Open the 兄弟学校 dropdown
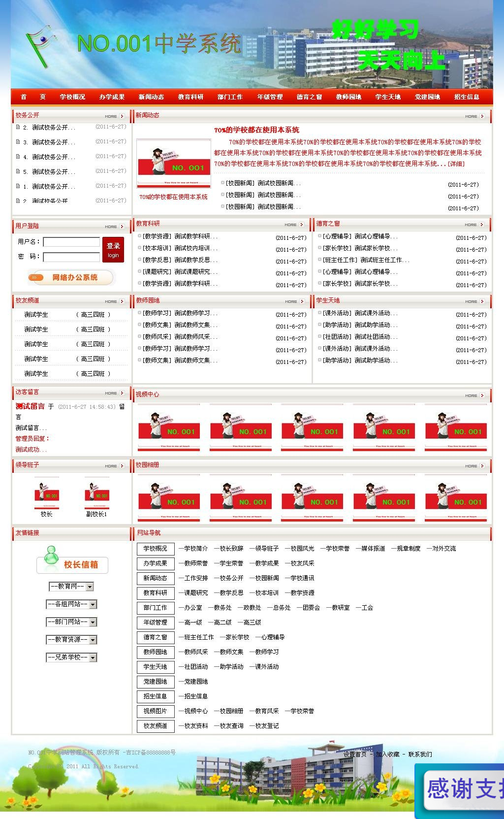 (x=71, y=657)
